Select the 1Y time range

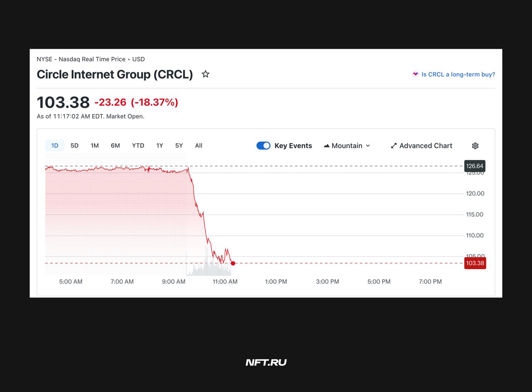coord(160,145)
